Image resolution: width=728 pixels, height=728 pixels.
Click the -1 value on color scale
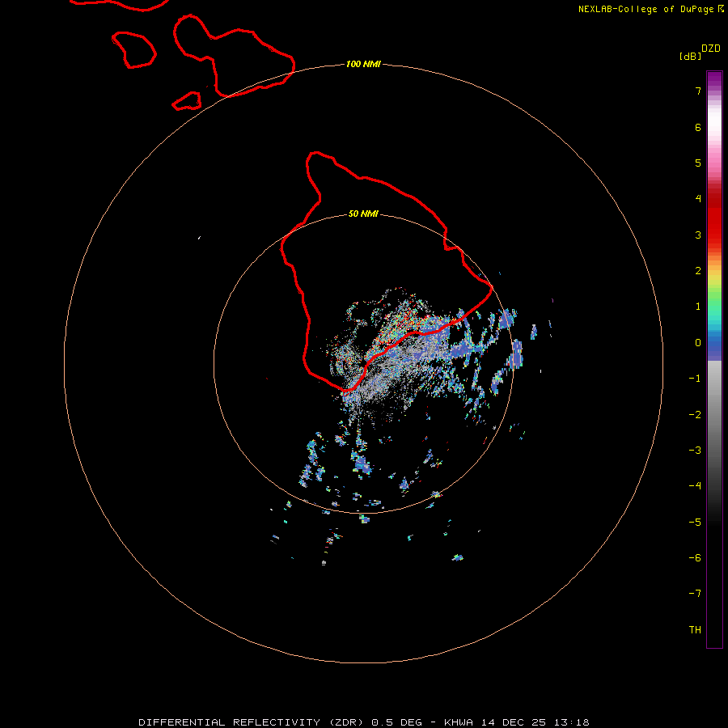[695, 379]
